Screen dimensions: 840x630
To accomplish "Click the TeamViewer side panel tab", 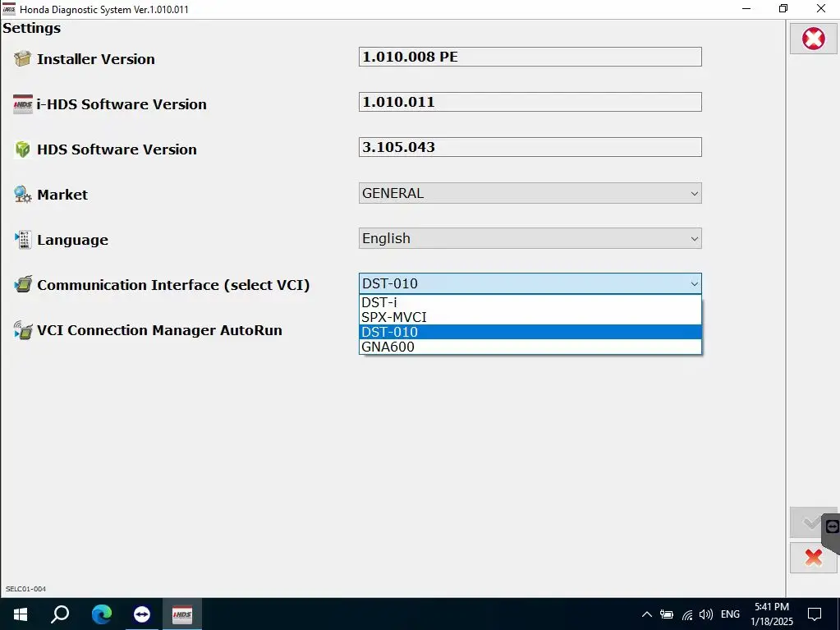I will click(x=831, y=527).
